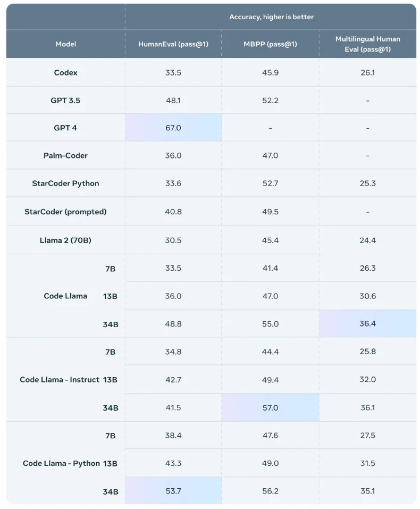Click the HumanEval (pass@1) column header

pyautogui.click(x=173, y=44)
